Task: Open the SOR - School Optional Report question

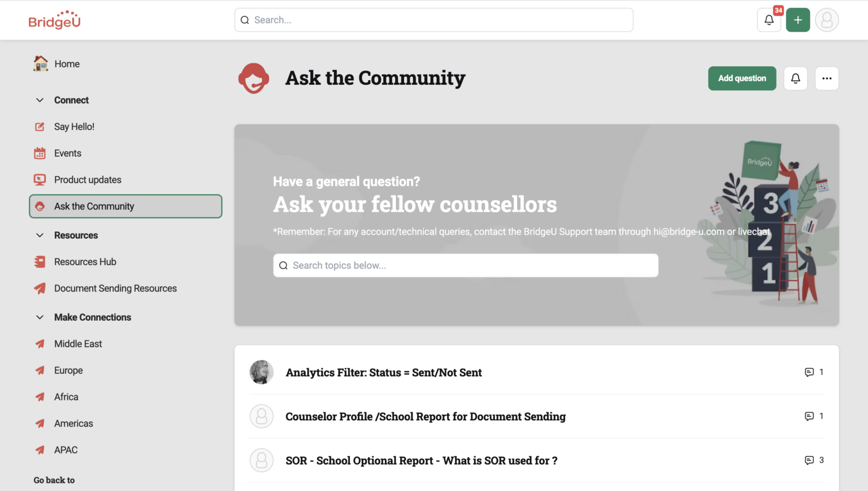Action: [x=421, y=460]
